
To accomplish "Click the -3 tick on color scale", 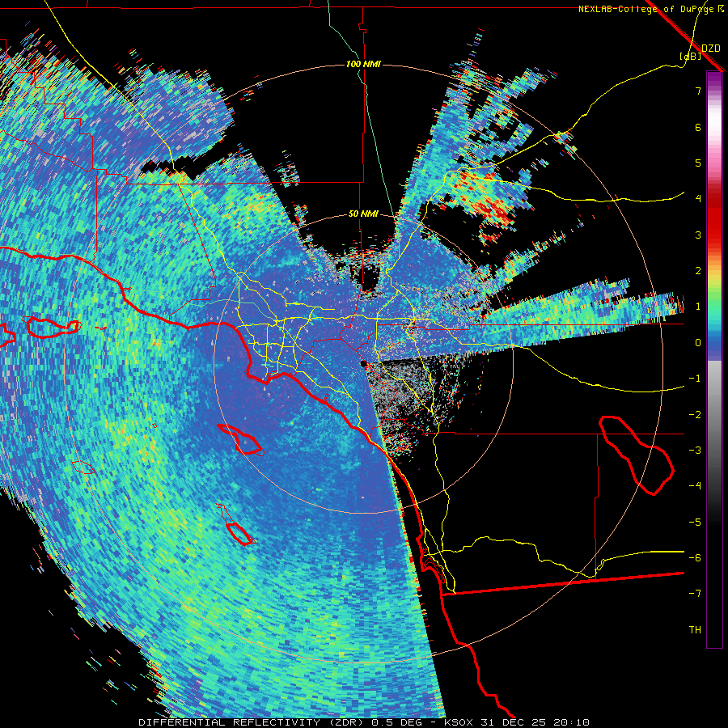I will pos(695,451).
